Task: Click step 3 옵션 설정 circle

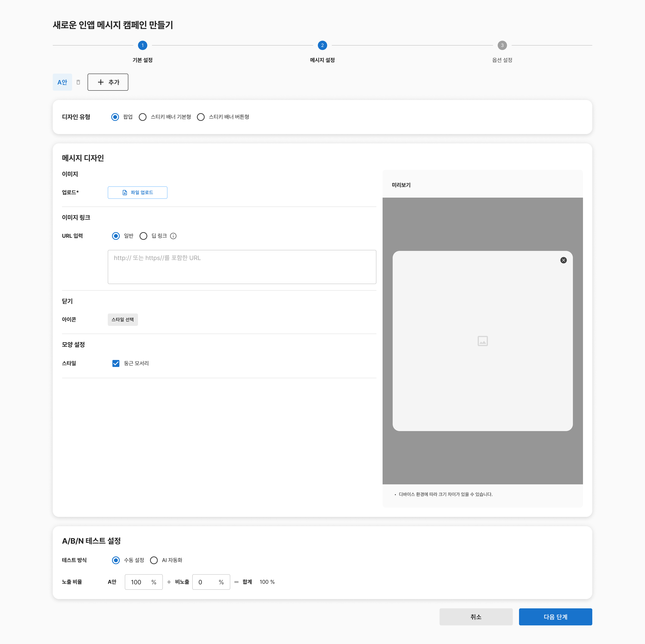Action: tap(502, 45)
